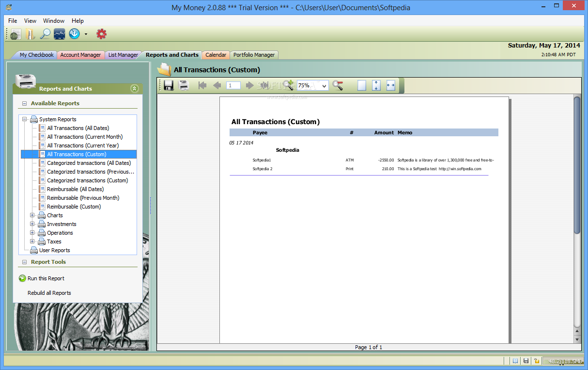Open settings with the red gear icon

coord(101,34)
